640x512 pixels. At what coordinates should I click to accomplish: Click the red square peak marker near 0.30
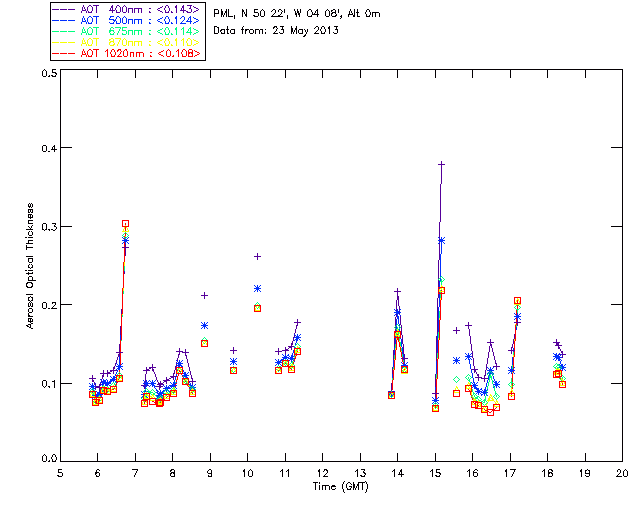point(126,223)
